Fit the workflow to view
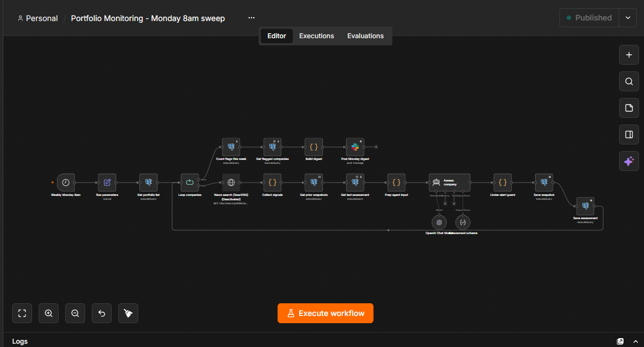The height and width of the screenshot is (347, 644). pos(22,313)
